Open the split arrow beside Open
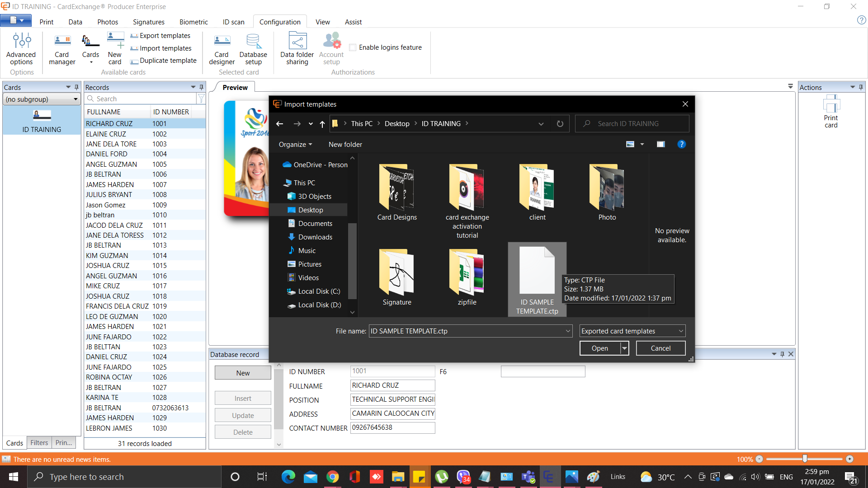This screenshot has height=488, width=868. coord(624,348)
